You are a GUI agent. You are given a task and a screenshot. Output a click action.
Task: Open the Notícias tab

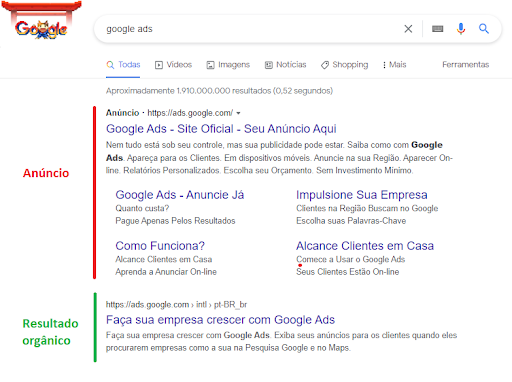(285, 65)
